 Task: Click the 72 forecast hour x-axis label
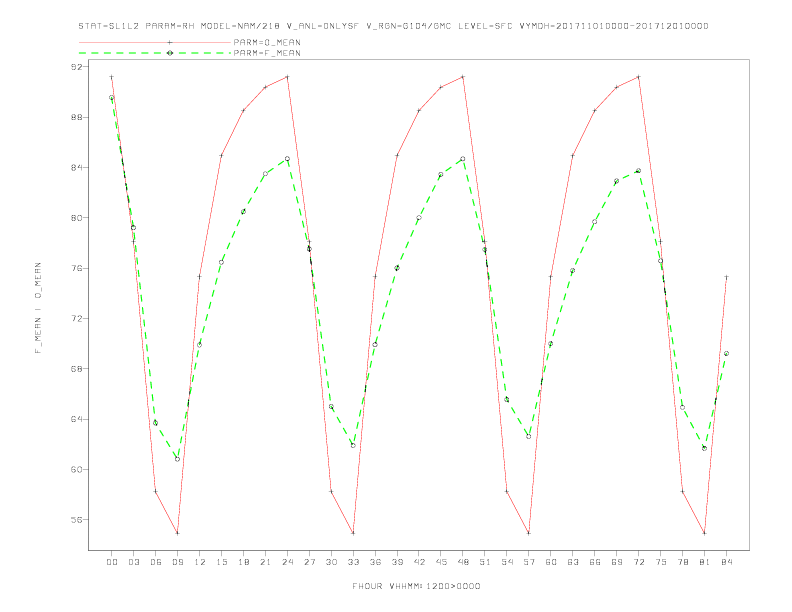[639, 562]
